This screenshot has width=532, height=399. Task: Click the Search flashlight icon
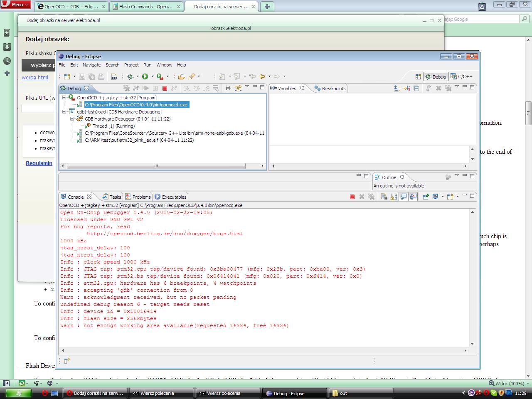(191, 76)
